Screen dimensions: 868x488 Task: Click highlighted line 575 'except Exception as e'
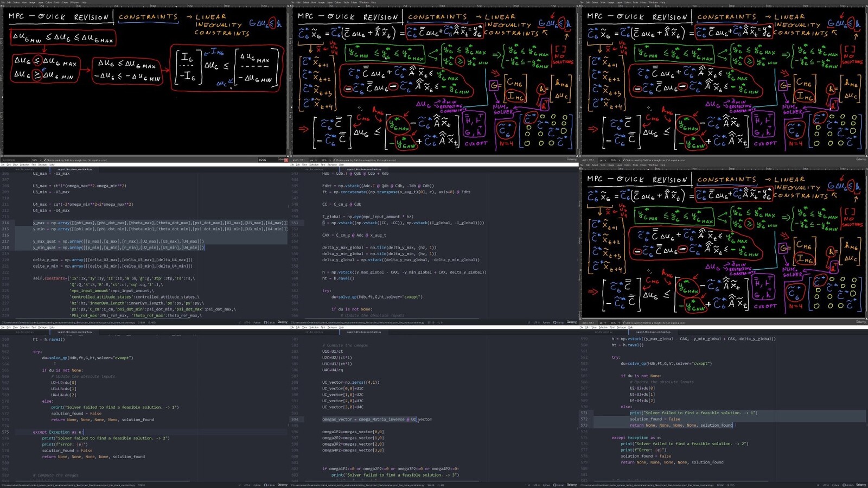58,432
